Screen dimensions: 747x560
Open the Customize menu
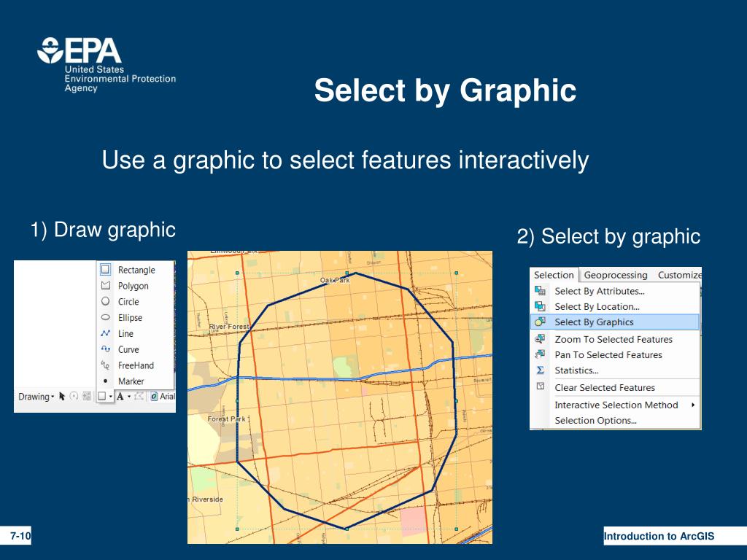679,275
